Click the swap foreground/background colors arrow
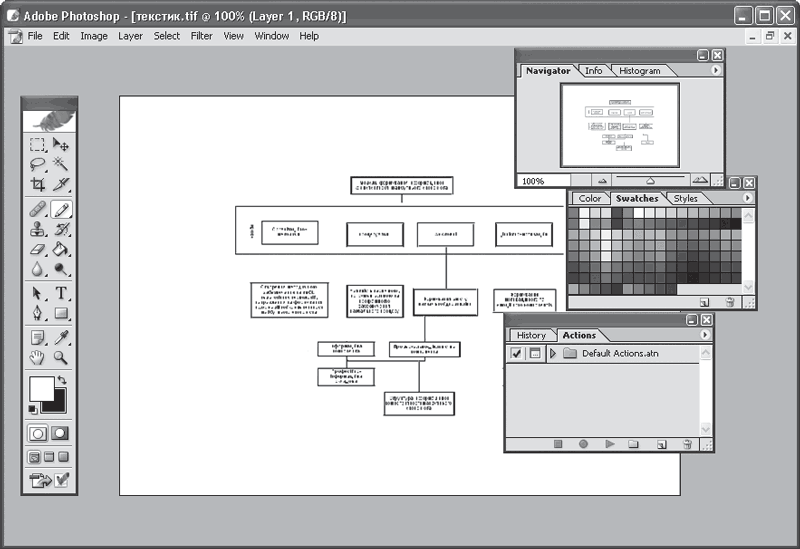Screen dimensions: 800x549 pos(62,380)
